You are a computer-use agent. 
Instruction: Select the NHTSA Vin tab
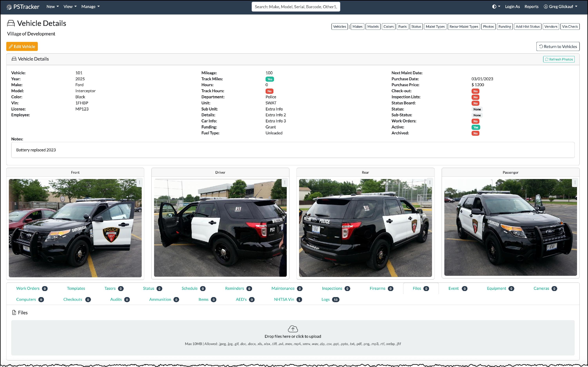pyautogui.click(x=284, y=299)
